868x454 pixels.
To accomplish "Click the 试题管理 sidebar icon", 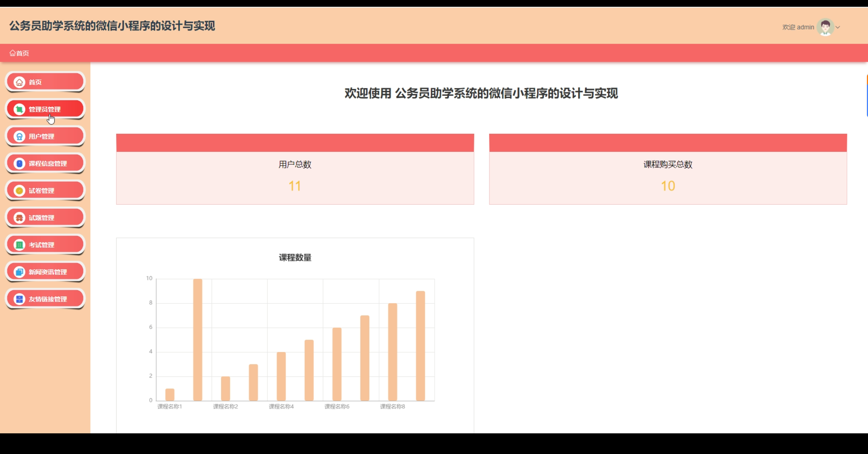I will tap(19, 218).
